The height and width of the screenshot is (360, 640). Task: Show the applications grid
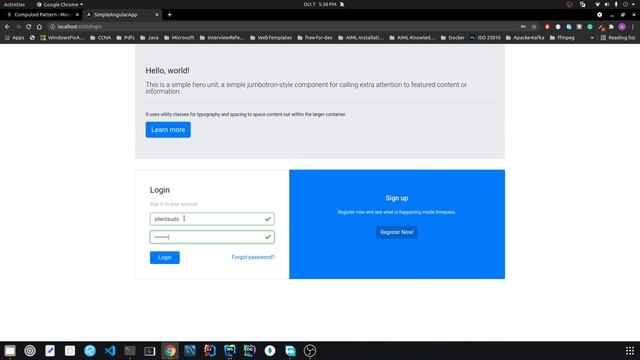[x=630, y=351]
